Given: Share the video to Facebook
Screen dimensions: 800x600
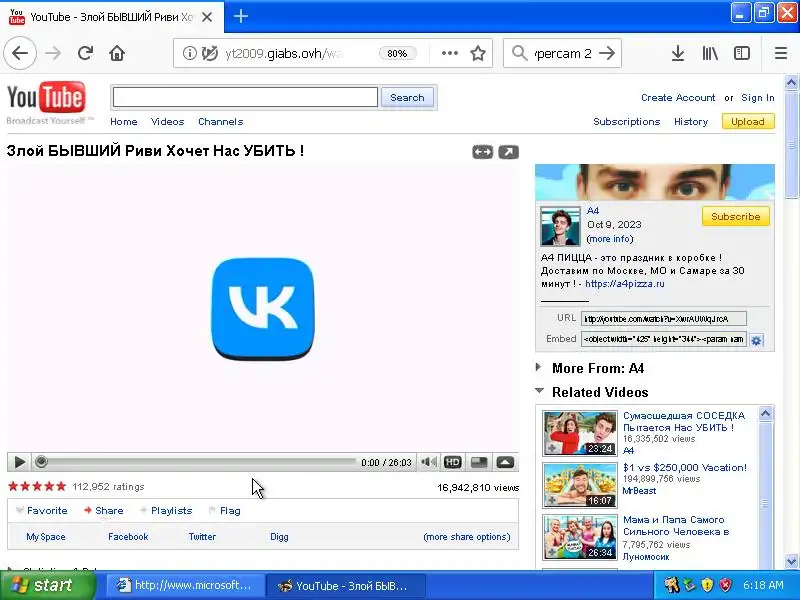Looking at the screenshot, I should click(x=128, y=537).
